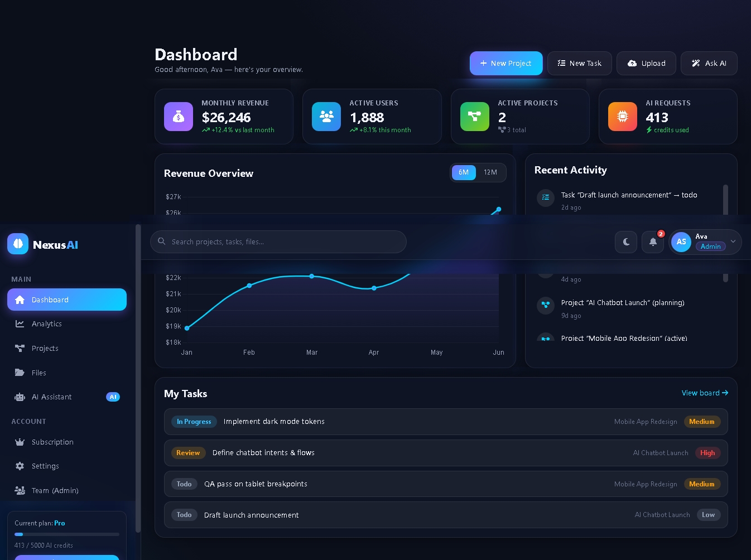Click the Apr data point on revenue chart

(x=374, y=288)
